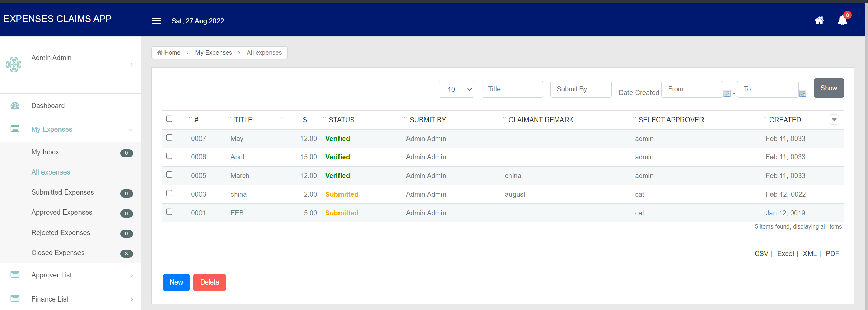Sort by the STATUS column header

tap(342, 120)
